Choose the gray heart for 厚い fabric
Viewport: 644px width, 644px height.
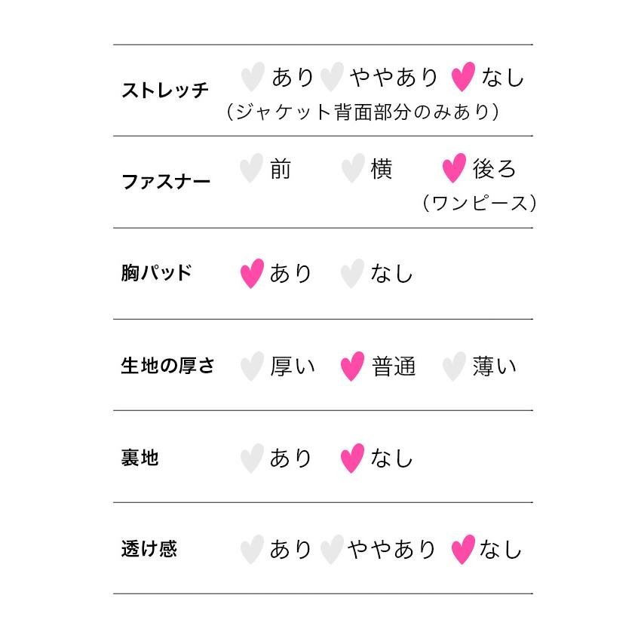251,366
